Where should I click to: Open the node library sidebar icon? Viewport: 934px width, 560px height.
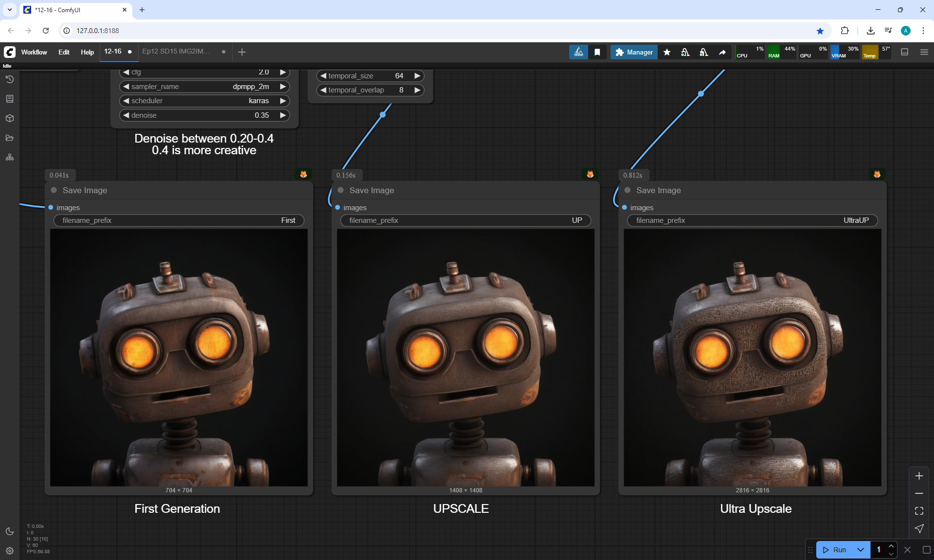pyautogui.click(x=10, y=99)
